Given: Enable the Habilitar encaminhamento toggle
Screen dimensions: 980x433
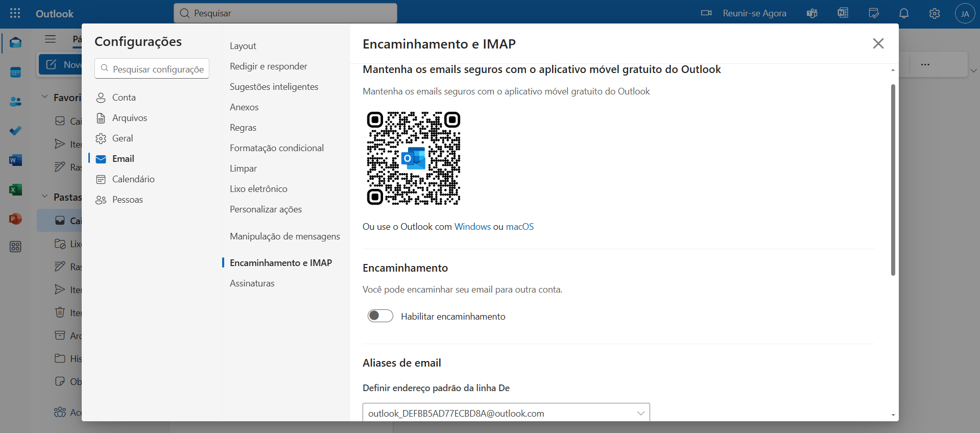Looking at the screenshot, I should click(380, 316).
